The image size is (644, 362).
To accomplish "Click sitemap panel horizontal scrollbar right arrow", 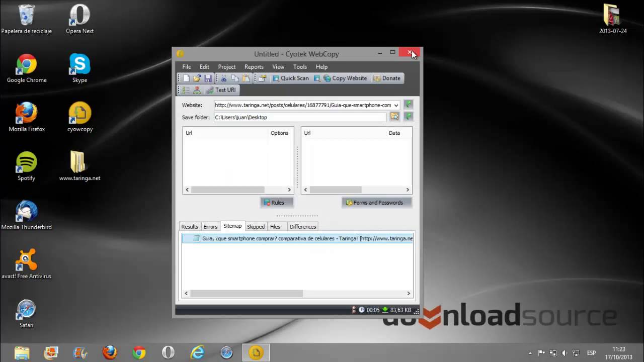I will [409, 294].
